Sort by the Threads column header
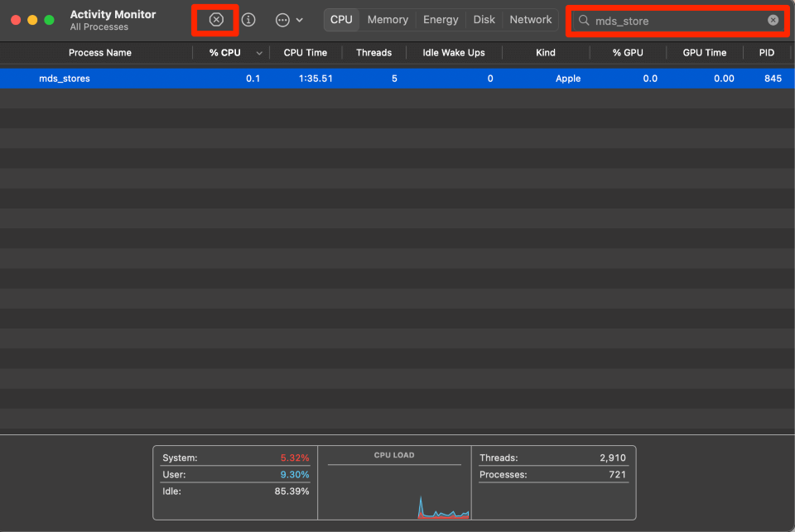This screenshot has height=532, width=795. [373, 53]
